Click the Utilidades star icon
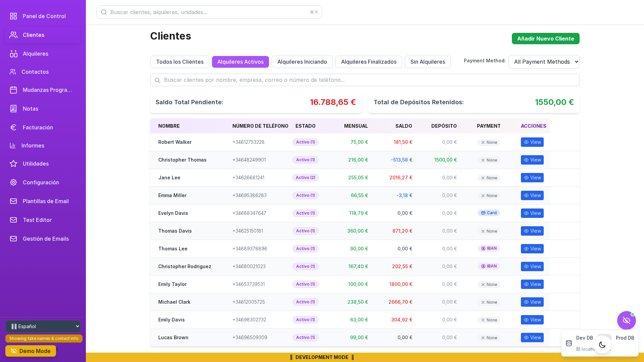Screen dimensions: 644x362 click(x=13, y=164)
